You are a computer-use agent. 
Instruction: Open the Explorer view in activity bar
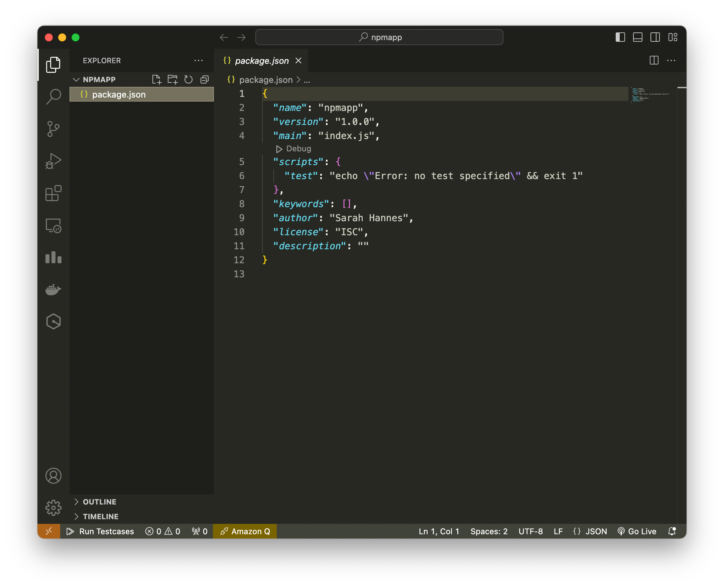coord(53,64)
